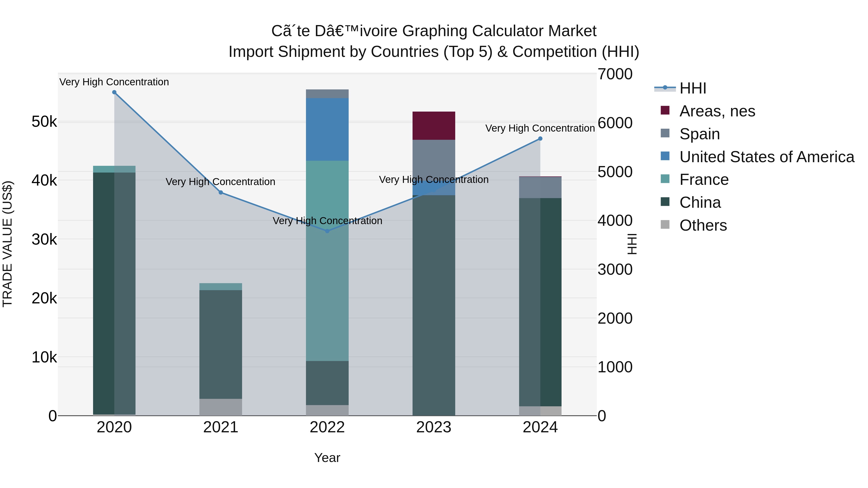Click the 2020 x-axis year label
868x488 pixels.
click(114, 427)
